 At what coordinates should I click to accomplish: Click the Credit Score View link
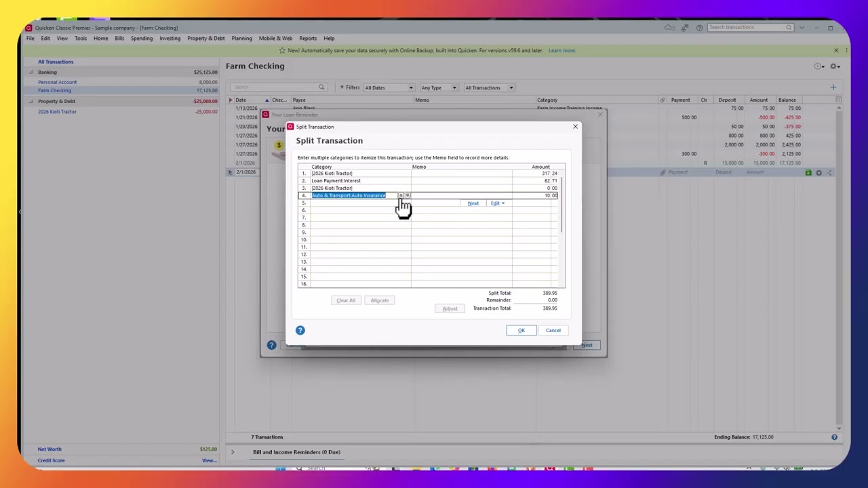[209, 461]
